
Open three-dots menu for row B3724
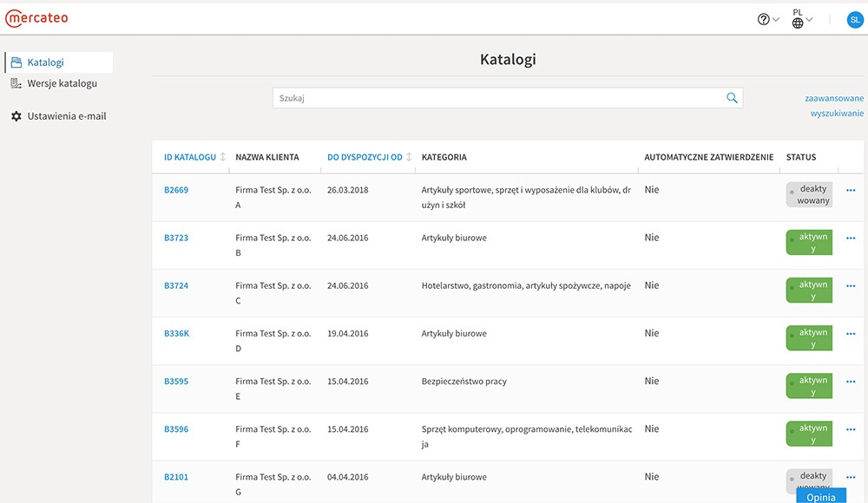tap(851, 286)
